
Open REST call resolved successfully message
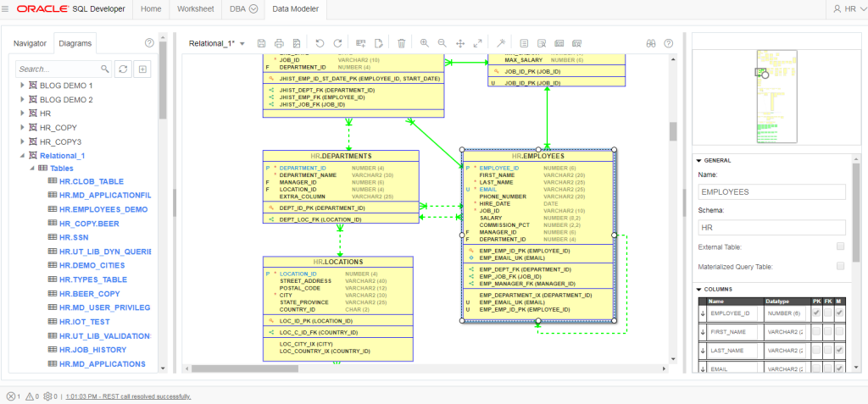click(129, 397)
